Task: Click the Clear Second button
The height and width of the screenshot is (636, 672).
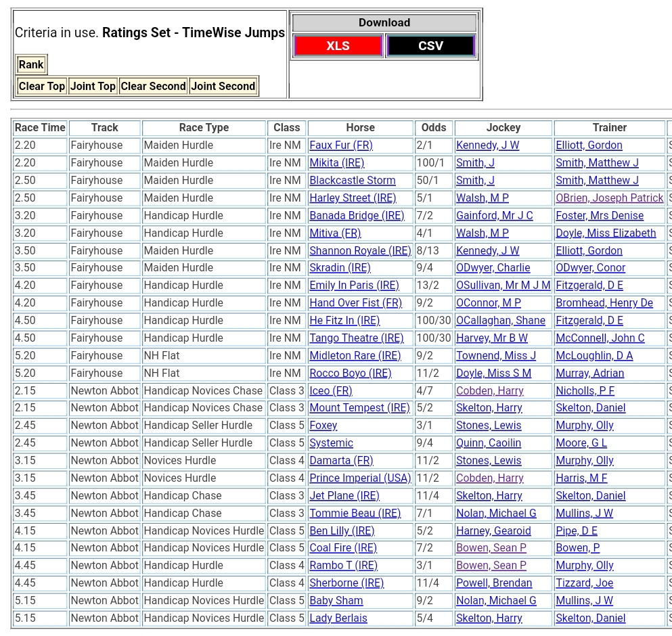Action: point(153,86)
